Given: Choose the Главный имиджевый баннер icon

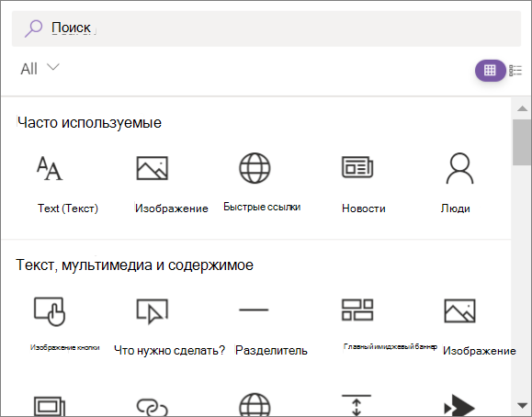Looking at the screenshot, I should coord(357,310).
